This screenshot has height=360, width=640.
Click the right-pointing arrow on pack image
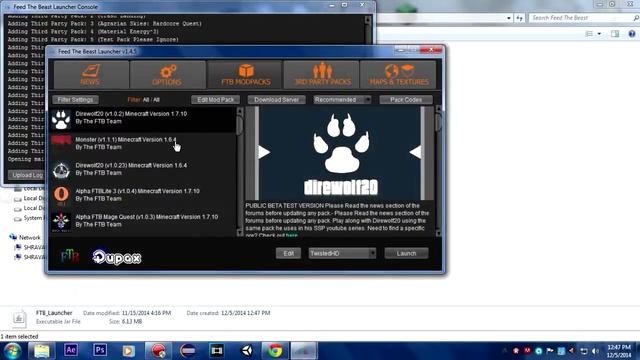point(264,152)
